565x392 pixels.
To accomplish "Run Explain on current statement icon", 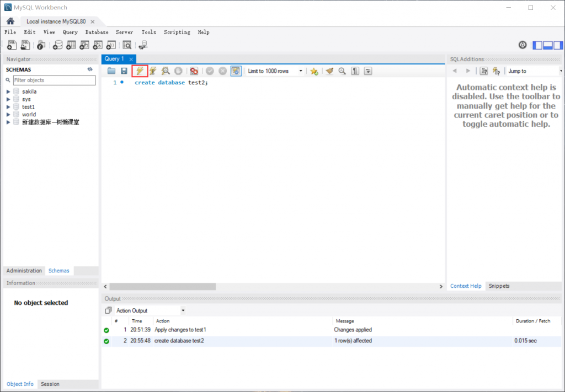I will pyautogui.click(x=166, y=71).
